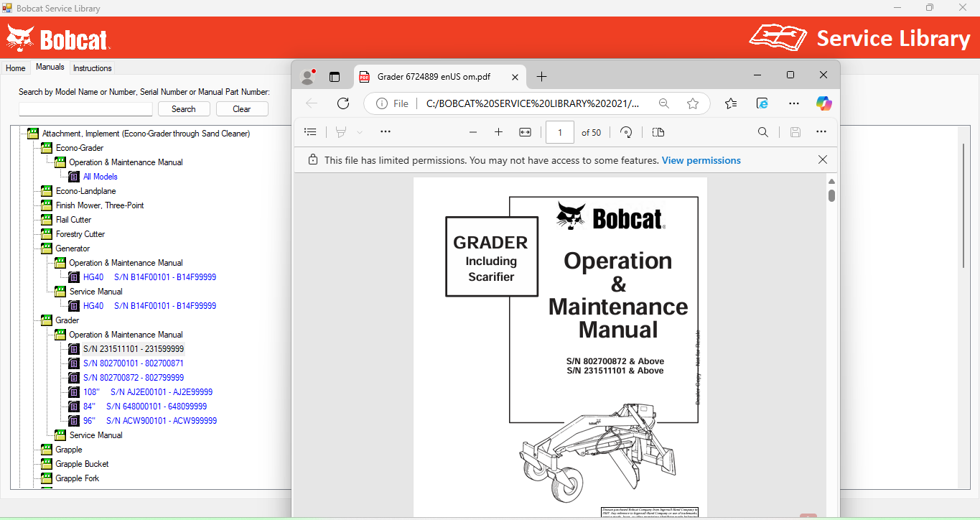Open the PDF table of contents sidebar
The height and width of the screenshot is (520, 980).
310,132
